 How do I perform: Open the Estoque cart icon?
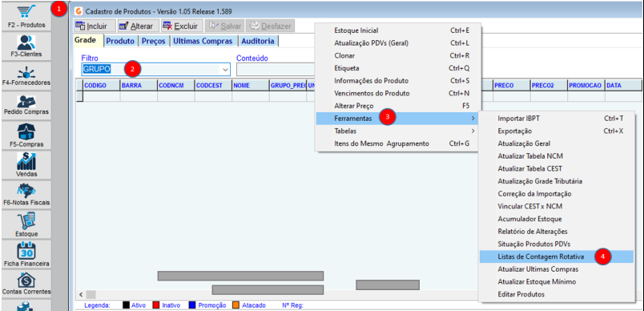[26, 224]
